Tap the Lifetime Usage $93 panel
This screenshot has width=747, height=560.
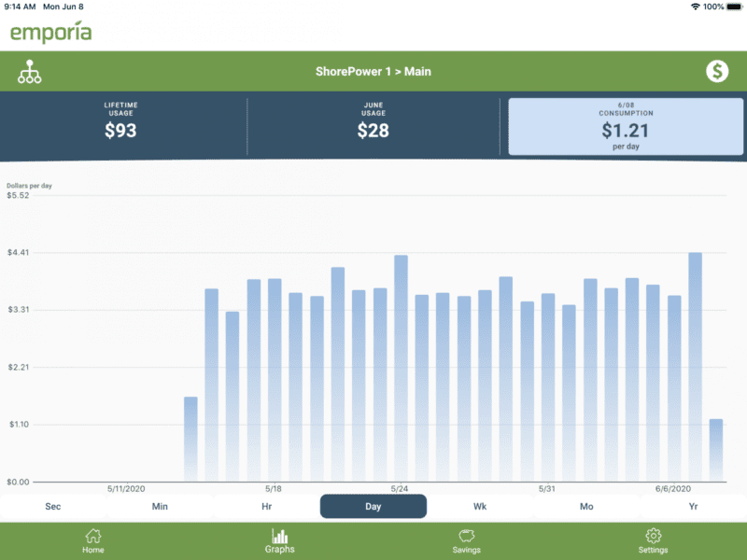pyautogui.click(x=120, y=125)
